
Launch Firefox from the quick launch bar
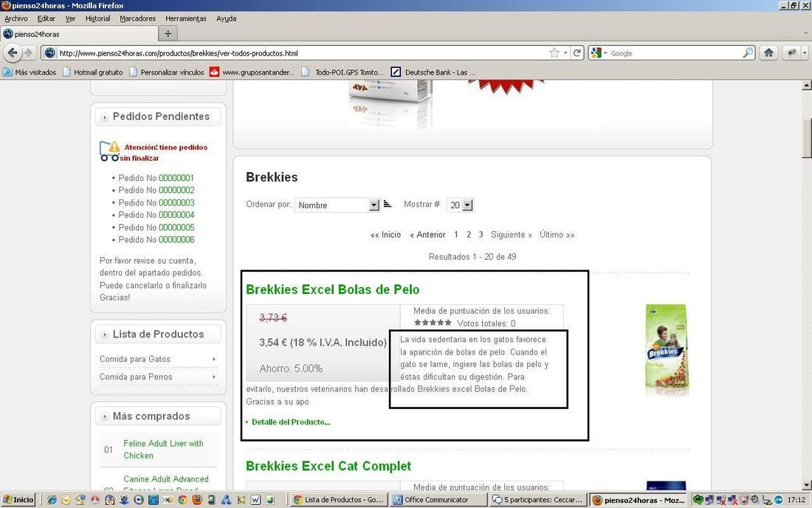click(197, 500)
